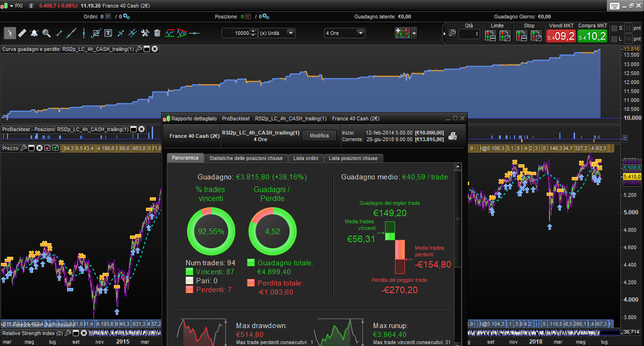Open Statistiche delle posizioni chiuse tab

pyautogui.click(x=246, y=158)
